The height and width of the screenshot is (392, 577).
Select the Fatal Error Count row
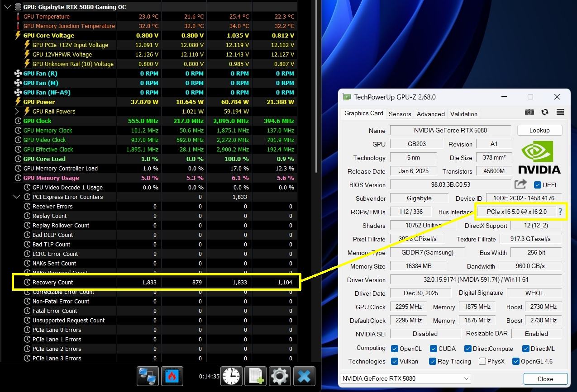(x=156, y=311)
